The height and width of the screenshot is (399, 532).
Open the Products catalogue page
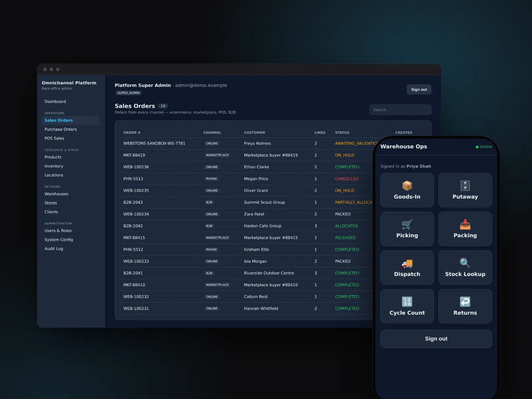(x=53, y=157)
